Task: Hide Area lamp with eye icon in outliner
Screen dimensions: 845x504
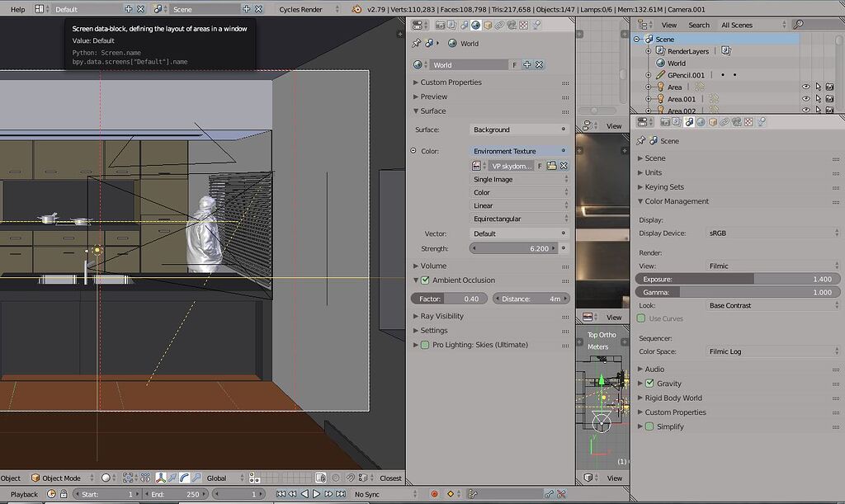Action: [806, 87]
